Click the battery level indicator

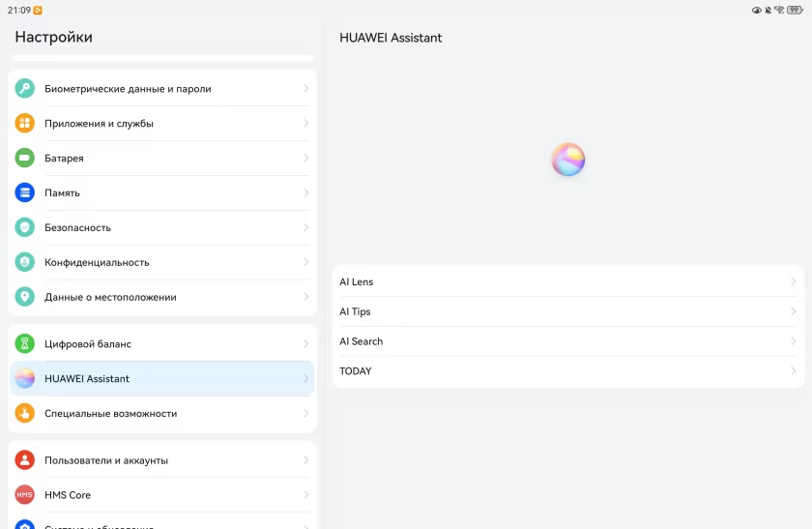click(795, 10)
